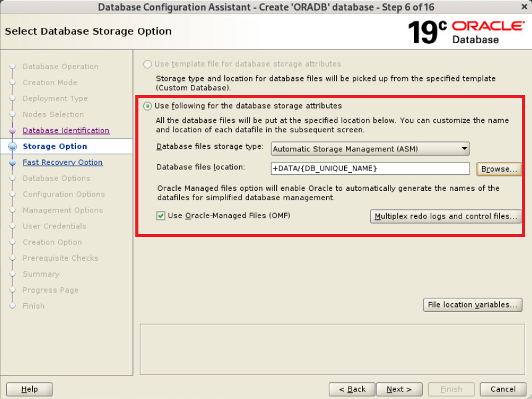Screen dimensions: 532x399
Task: Proceed with the Next button
Action: [x=399, y=389]
